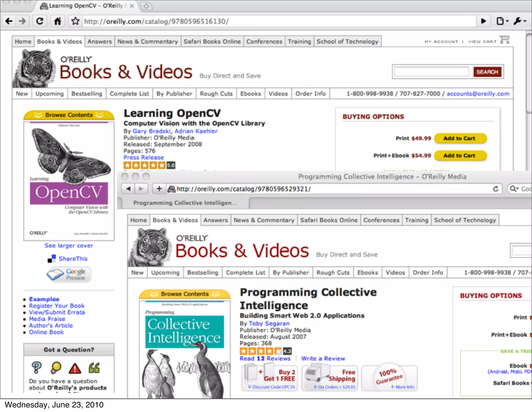Expand Browse Contents on OpenCV page

click(x=69, y=115)
